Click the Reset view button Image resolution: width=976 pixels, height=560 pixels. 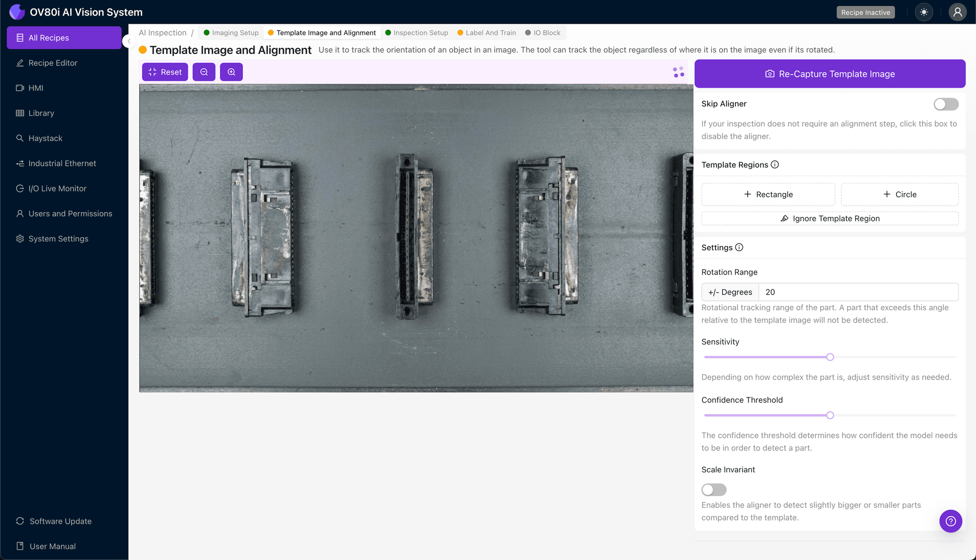[165, 72]
